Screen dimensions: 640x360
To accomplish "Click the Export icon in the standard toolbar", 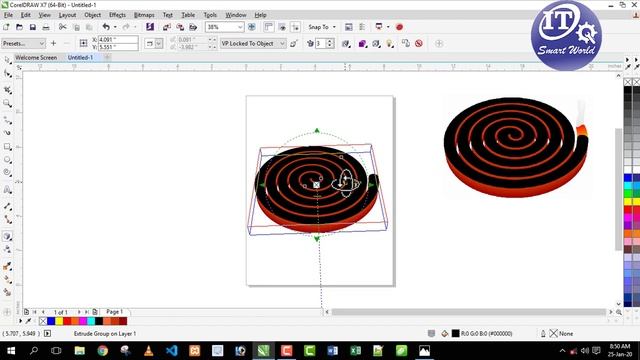I will point(180,27).
